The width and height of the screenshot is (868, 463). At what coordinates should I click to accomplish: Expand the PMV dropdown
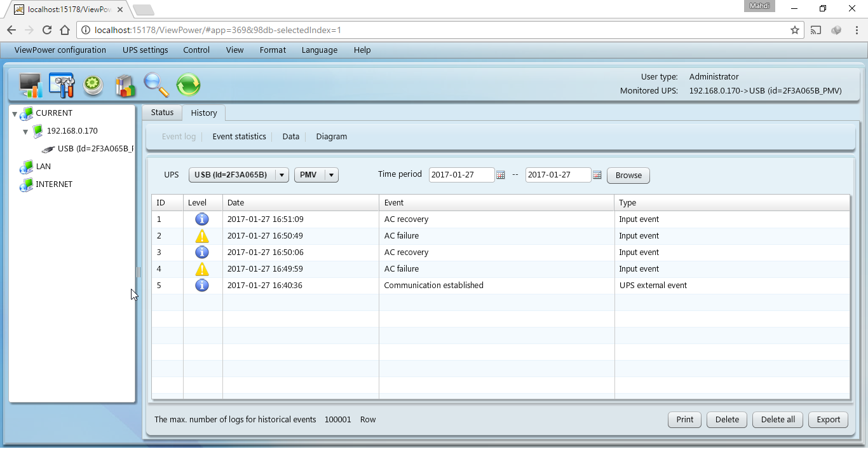[316, 175]
